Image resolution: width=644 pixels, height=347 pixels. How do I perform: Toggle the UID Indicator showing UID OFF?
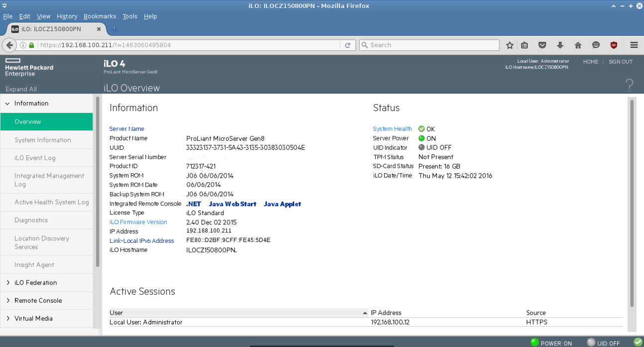coord(423,147)
